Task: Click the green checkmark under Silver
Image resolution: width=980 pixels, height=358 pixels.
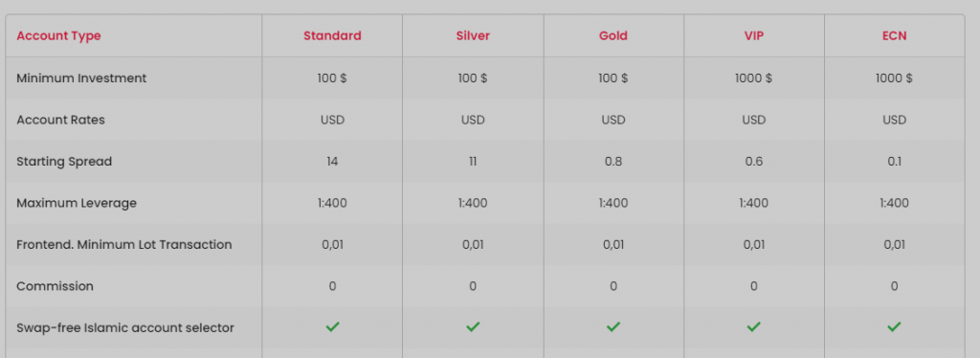Action: [473, 326]
